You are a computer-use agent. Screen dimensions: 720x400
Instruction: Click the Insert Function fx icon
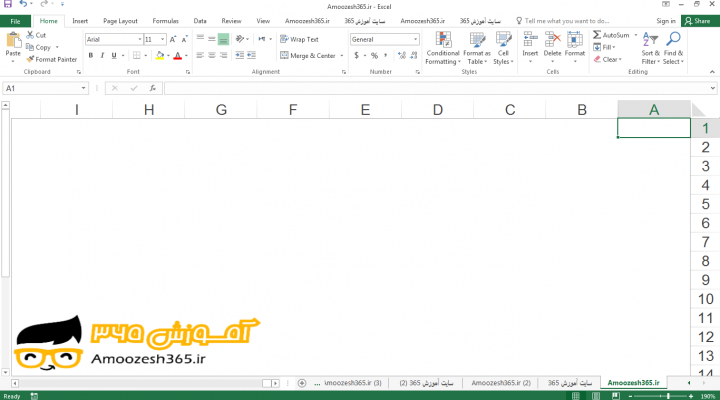(x=153, y=88)
